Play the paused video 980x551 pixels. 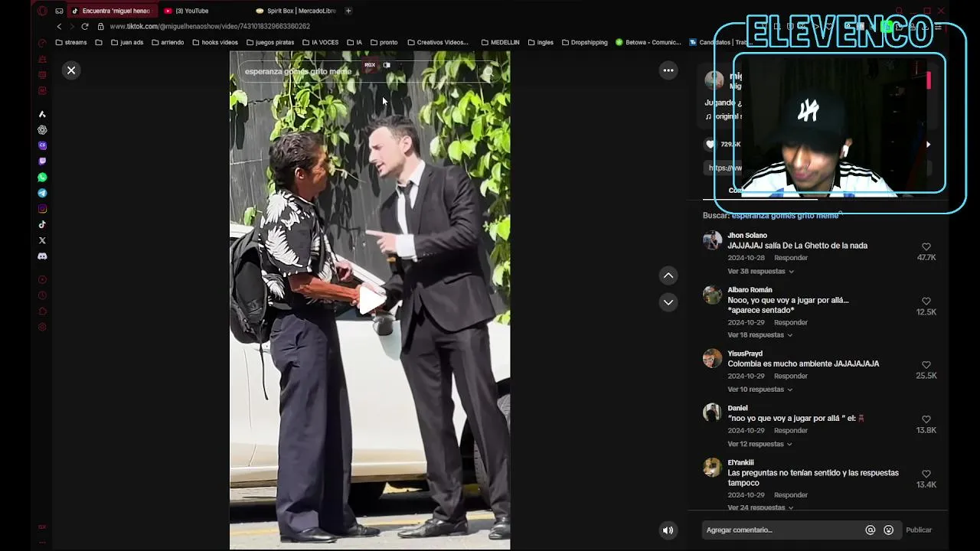(371, 300)
